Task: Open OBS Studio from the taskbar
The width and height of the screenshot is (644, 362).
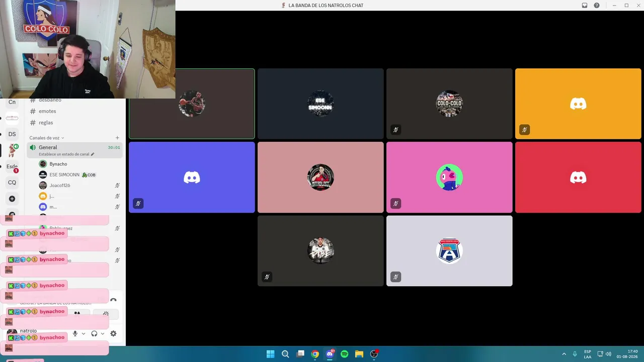Action: click(374, 354)
